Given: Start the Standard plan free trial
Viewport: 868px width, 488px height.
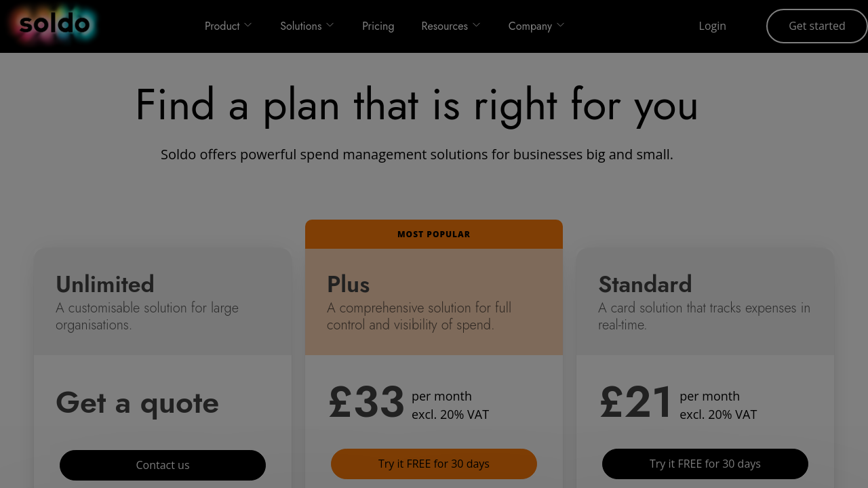Looking at the screenshot, I should (x=705, y=464).
